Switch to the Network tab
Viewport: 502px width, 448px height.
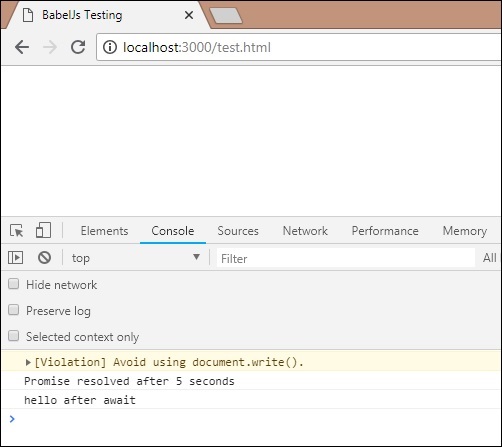tap(305, 231)
